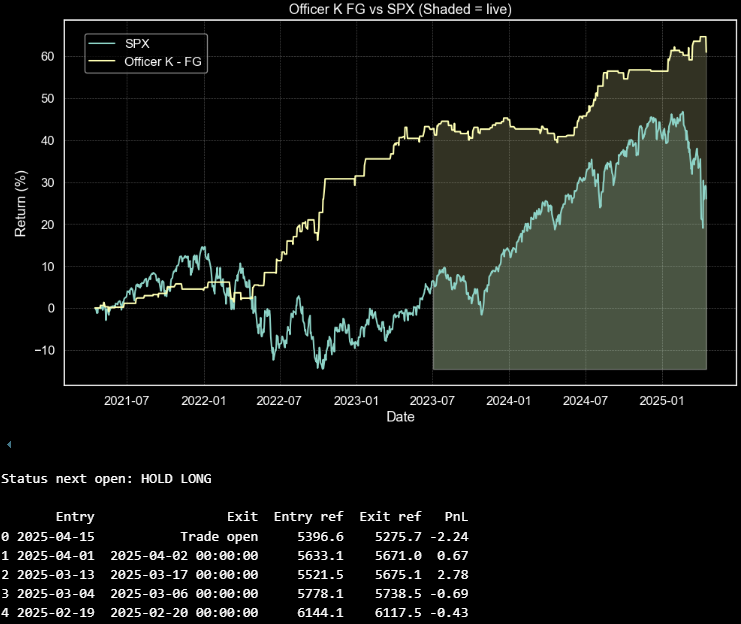This screenshot has width=741, height=624.
Task: Click the 'Exit ref' column header
Action: [390, 517]
